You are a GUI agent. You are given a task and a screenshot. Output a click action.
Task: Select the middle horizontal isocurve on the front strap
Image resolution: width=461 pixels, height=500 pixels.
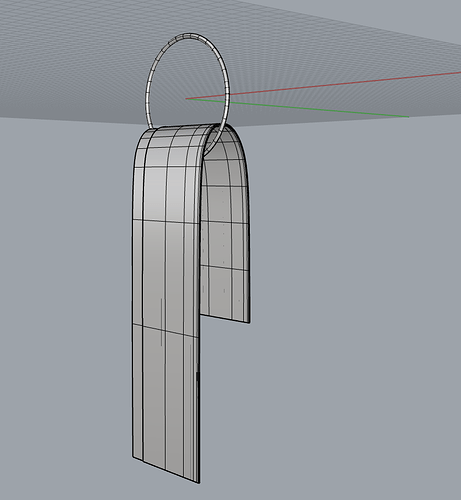pyautogui.click(x=166, y=222)
